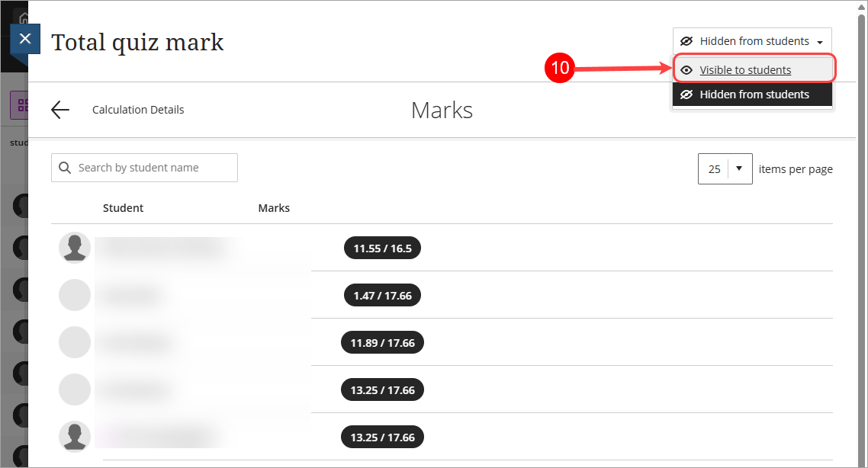
Task: Click the grid view icon behind panel
Action: click(x=22, y=105)
